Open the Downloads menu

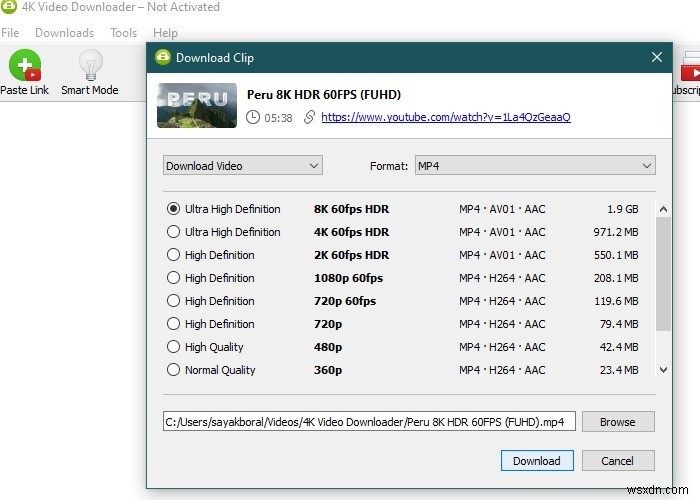point(65,33)
